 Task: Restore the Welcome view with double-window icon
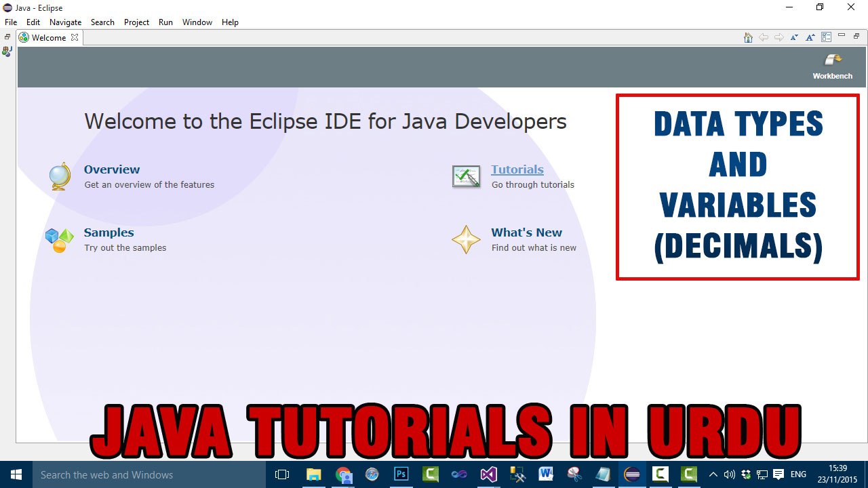click(x=856, y=35)
